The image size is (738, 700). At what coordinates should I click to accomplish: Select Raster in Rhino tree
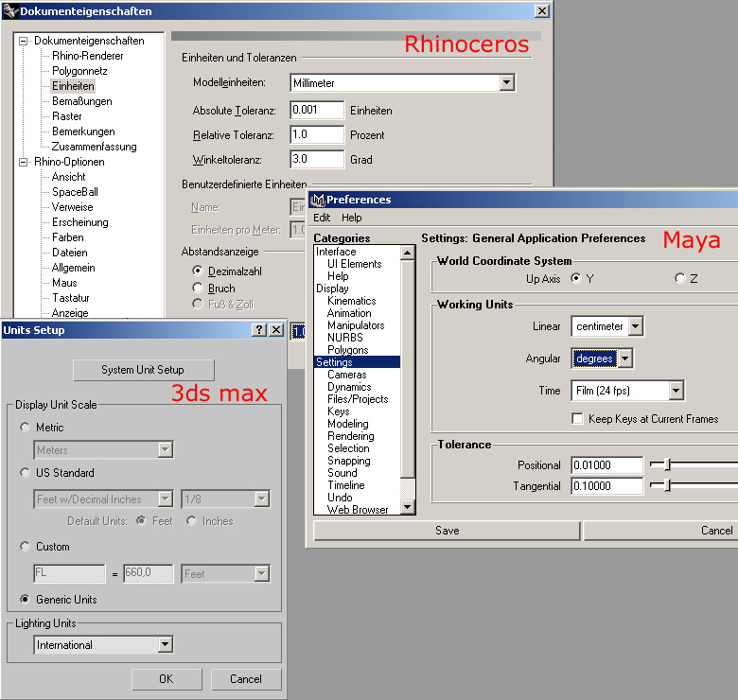[x=67, y=116]
